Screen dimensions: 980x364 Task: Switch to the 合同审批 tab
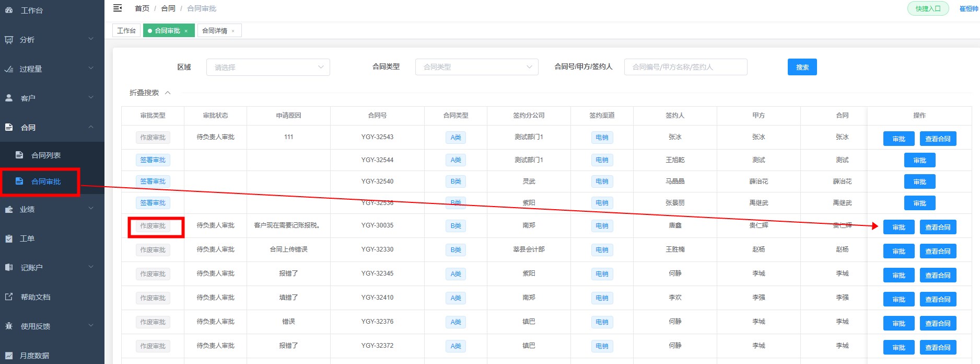[168, 31]
